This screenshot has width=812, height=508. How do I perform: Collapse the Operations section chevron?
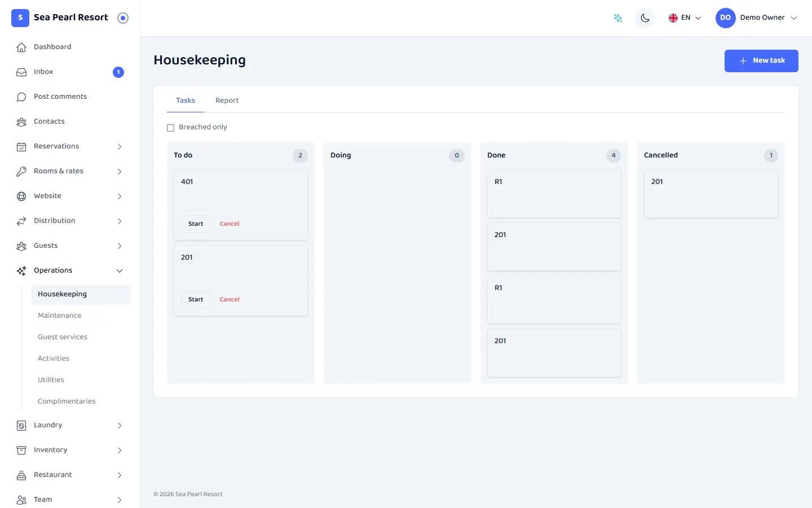[x=120, y=271]
